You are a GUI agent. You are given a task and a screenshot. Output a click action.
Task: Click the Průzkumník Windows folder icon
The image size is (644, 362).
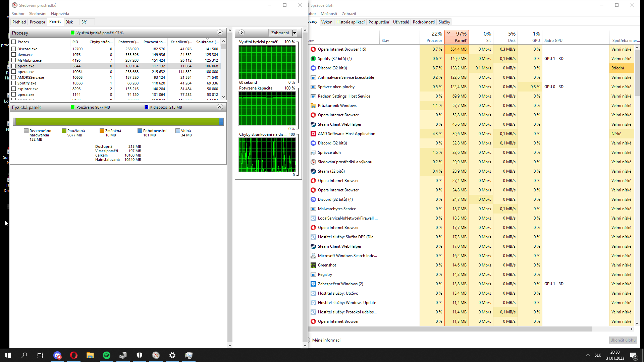click(x=313, y=106)
